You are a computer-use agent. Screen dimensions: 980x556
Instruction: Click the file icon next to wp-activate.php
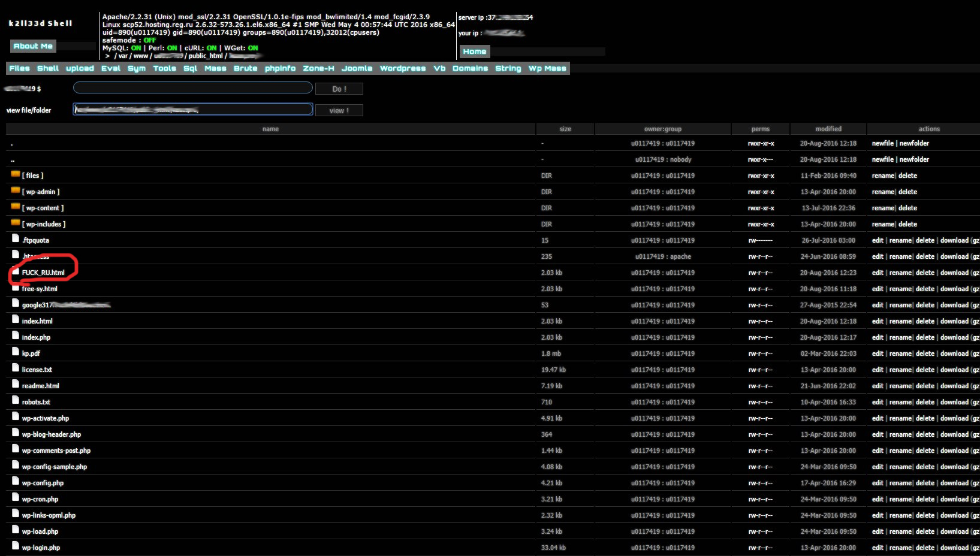(16, 417)
